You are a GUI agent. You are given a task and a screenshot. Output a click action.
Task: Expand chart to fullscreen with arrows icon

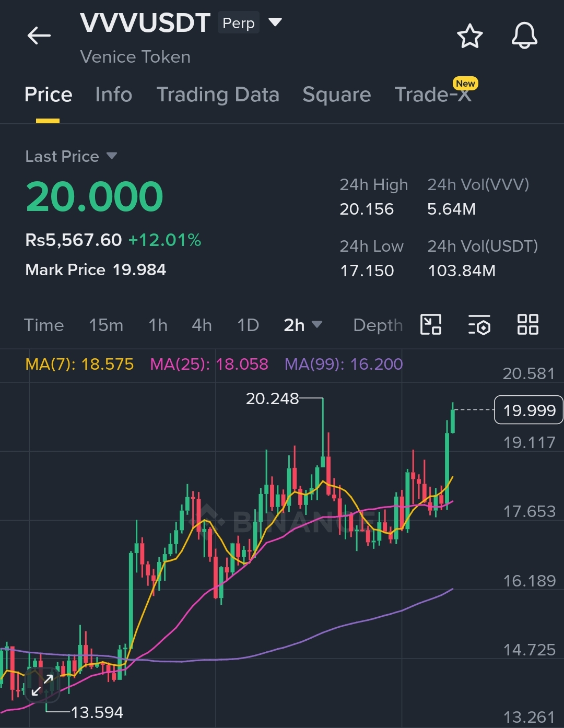[42, 685]
